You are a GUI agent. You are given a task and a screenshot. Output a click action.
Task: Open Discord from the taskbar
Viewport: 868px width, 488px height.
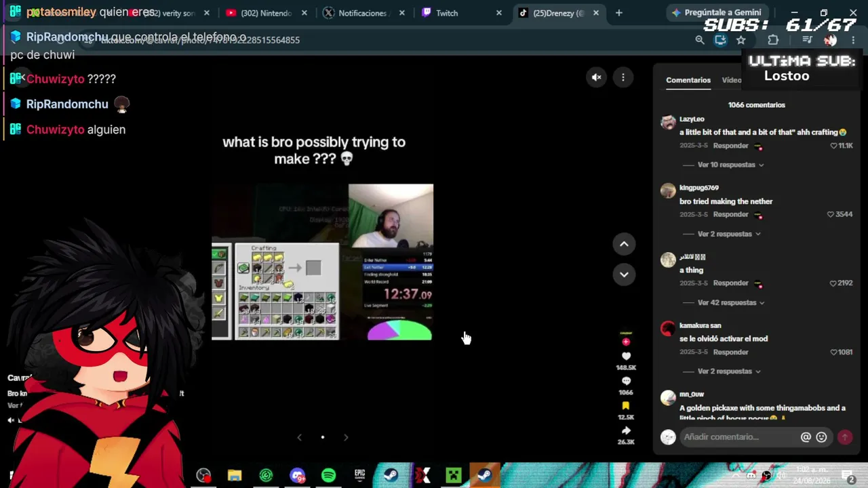pos(297,475)
